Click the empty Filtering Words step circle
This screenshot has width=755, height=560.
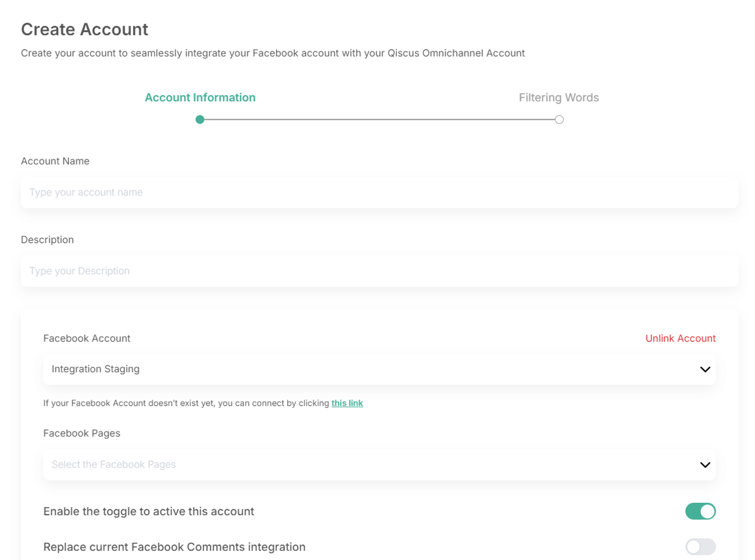pyautogui.click(x=559, y=119)
